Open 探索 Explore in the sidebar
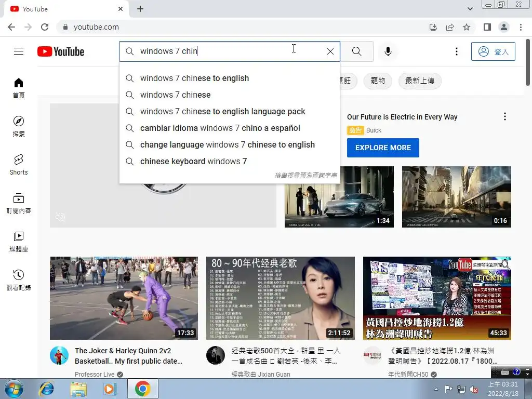 coord(19,126)
